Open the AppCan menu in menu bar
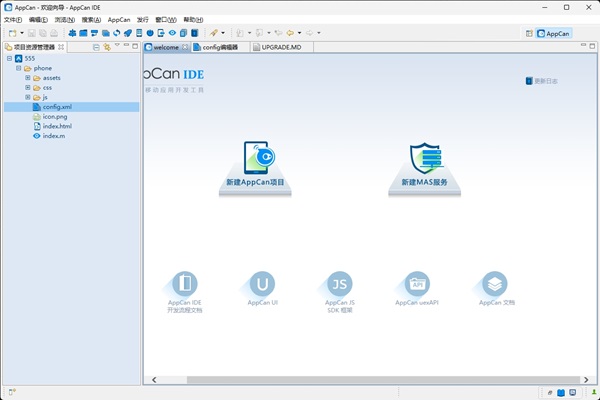 (119, 20)
